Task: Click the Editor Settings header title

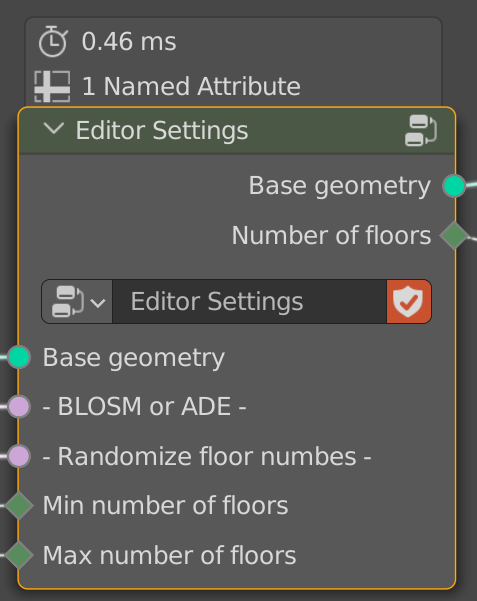Action: point(162,131)
